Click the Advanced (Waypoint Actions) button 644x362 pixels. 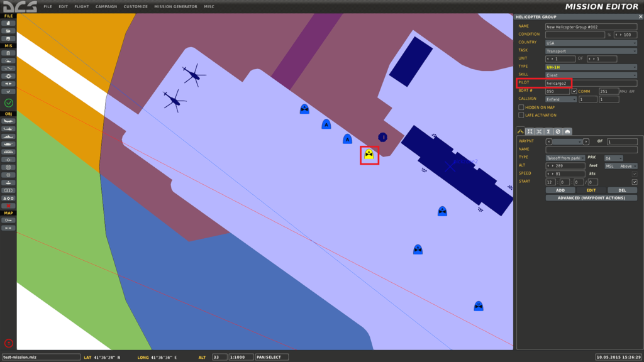point(591,198)
